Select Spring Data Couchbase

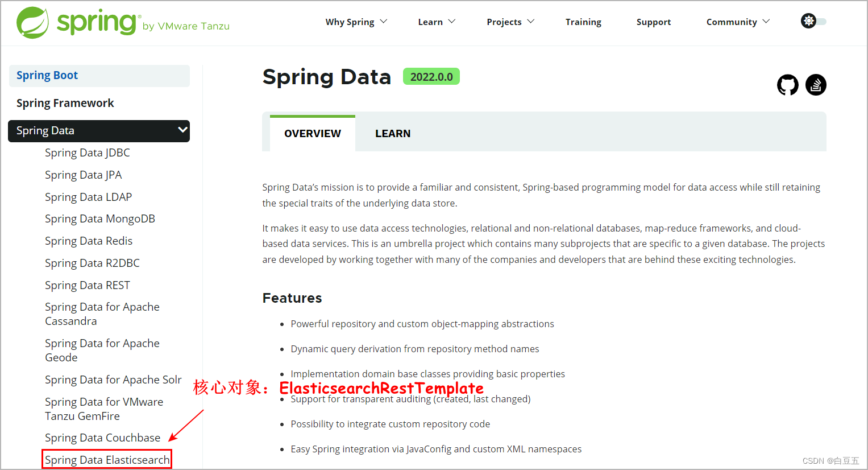tap(103, 438)
